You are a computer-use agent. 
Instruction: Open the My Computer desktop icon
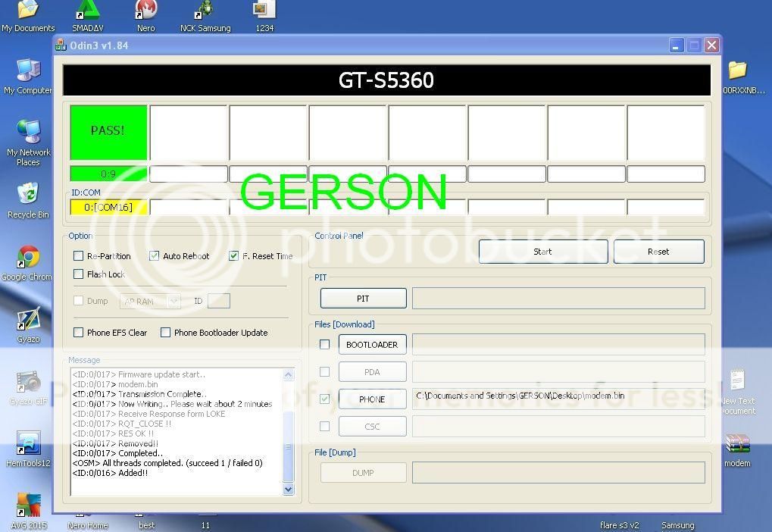coord(28,72)
